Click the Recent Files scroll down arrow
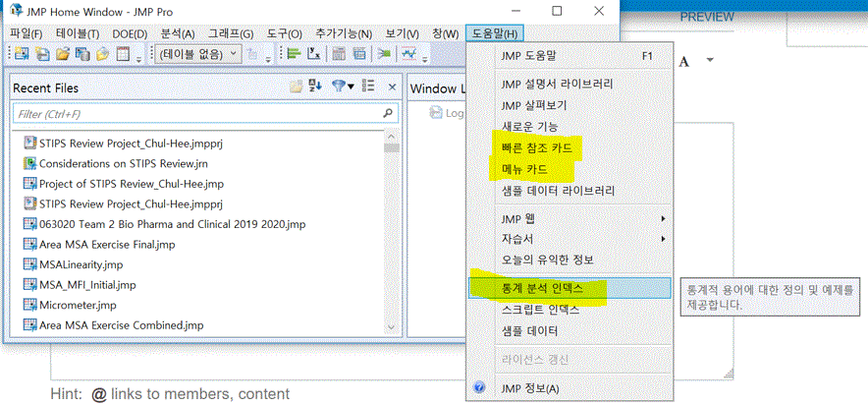The width and height of the screenshot is (868, 405). [x=392, y=326]
